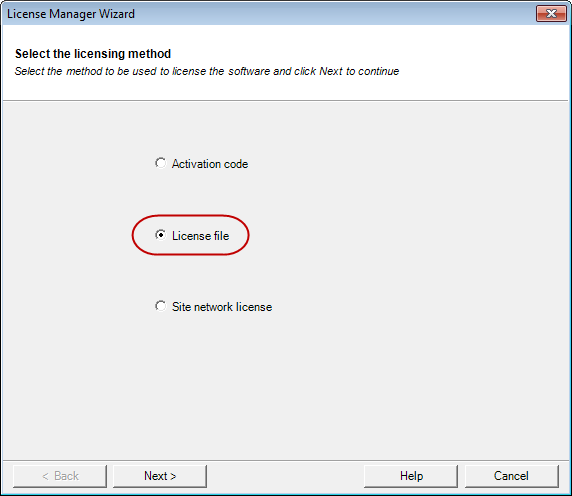Click the License Manager Wizard title bar
572x496 pixels.
point(268,14)
